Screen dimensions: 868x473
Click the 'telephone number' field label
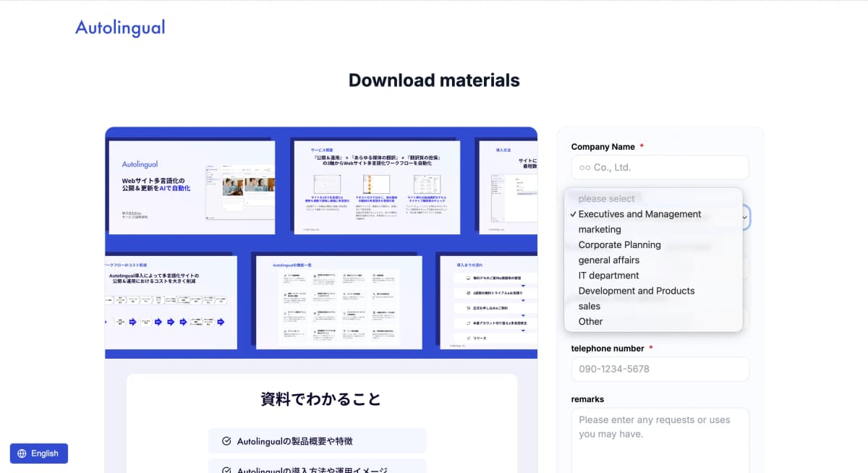tap(608, 349)
